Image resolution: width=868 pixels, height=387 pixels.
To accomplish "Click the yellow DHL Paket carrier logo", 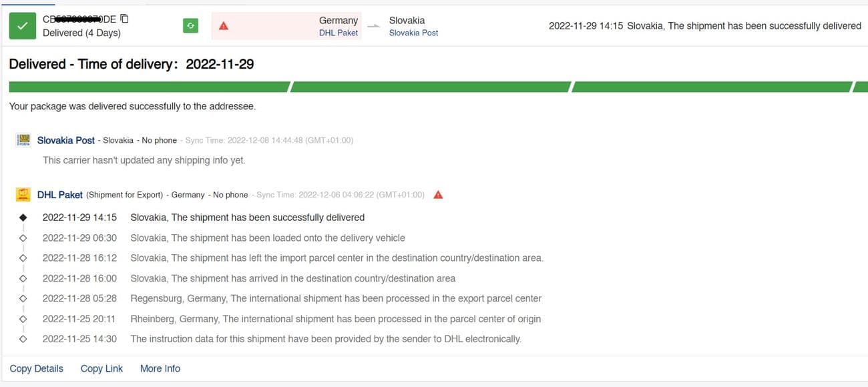I will point(24,195).
